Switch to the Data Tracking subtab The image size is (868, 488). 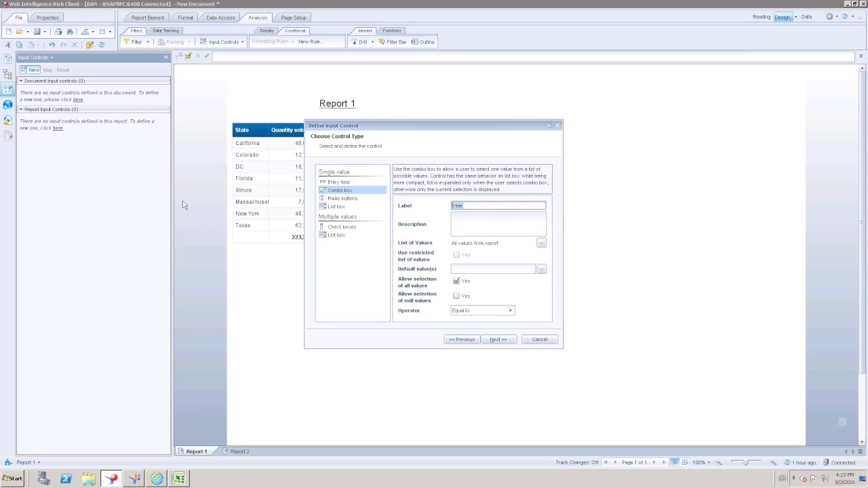click(165, 30)
